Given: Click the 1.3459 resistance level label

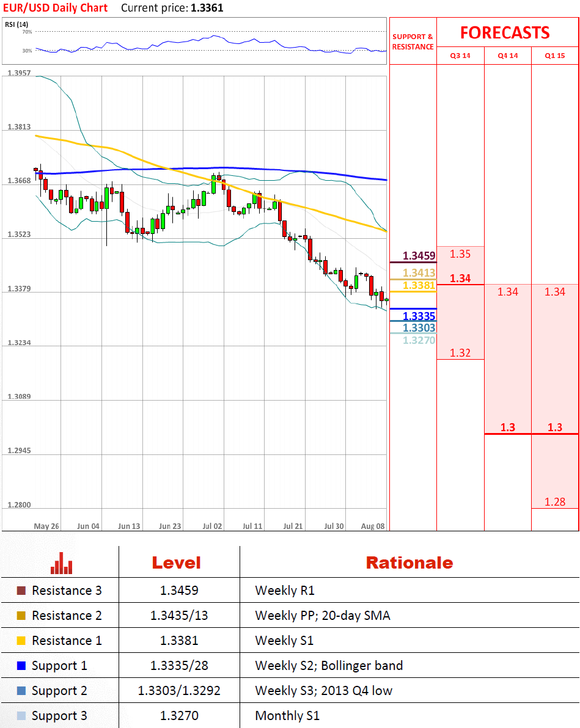Looking at the screenshot, I should point(419,256).
